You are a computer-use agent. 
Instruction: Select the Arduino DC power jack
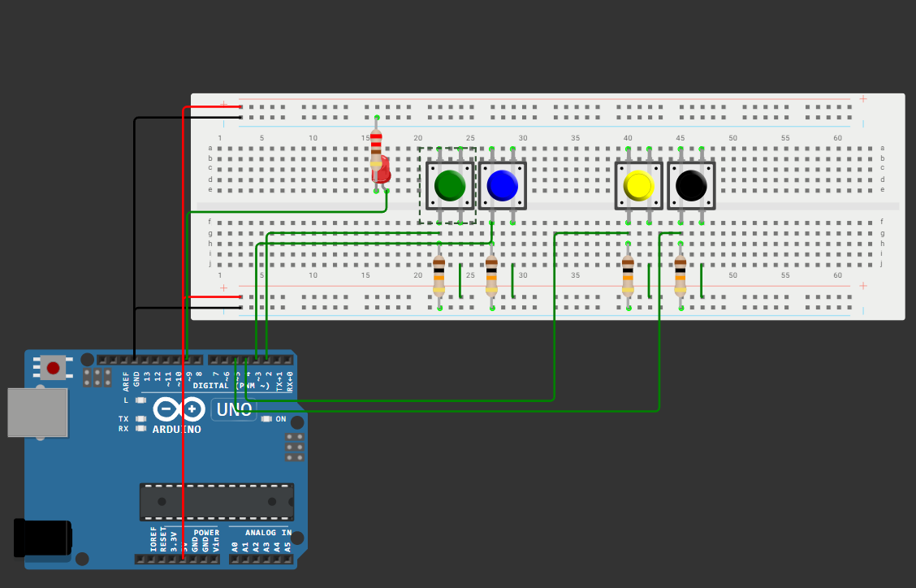pyautogui.click(x=42, y=538)
